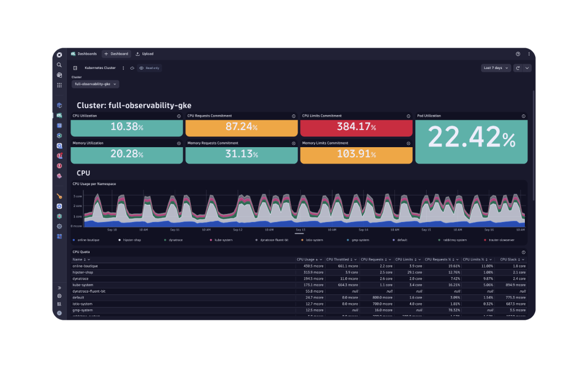
Task: Open the Kubernetes Cluster three-dot menu
Action: point(123,68)
